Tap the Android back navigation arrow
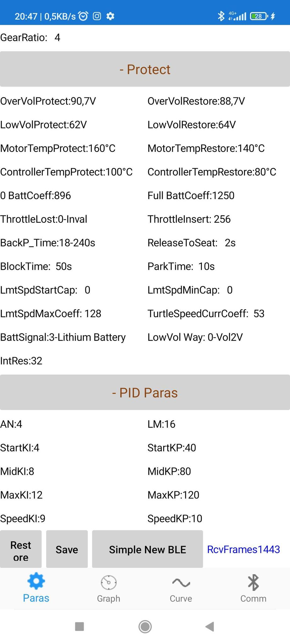The image size is (290, 644). [x=210, y=626]
